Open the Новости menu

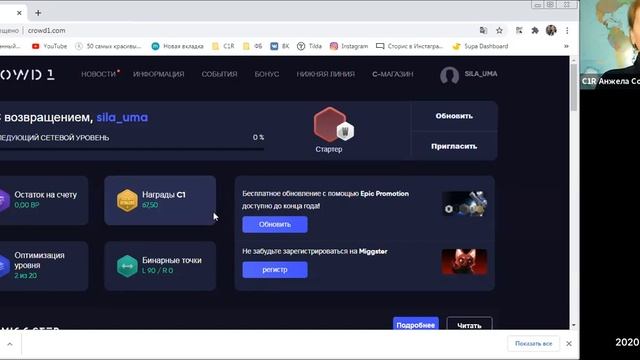[x=98, y=74]
